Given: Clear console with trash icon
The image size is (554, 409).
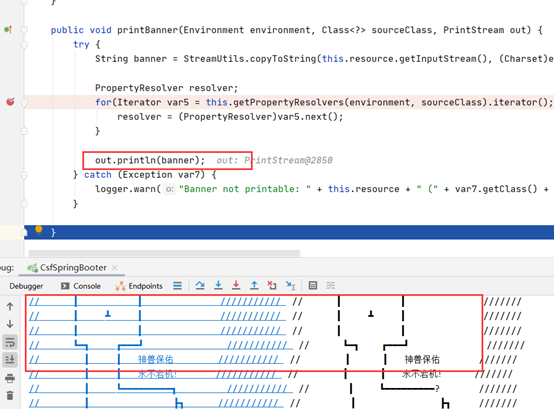Looking at the screenshot, I should [x=10, y=396].
